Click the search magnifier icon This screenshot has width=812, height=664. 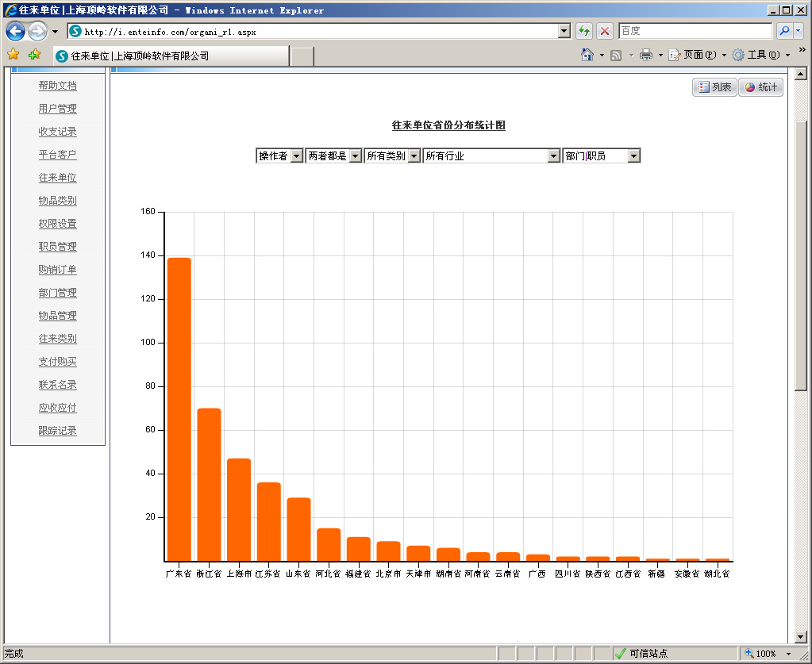[784, 31]
